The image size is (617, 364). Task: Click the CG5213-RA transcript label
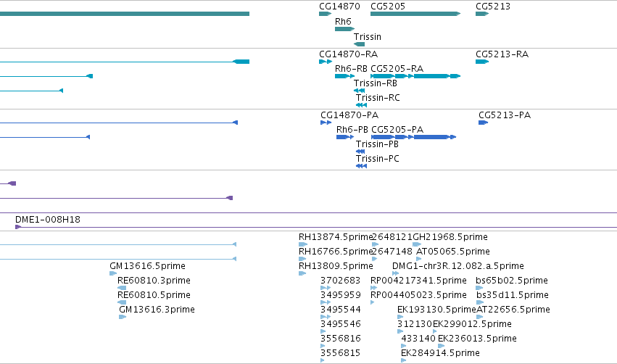point(502,54)
